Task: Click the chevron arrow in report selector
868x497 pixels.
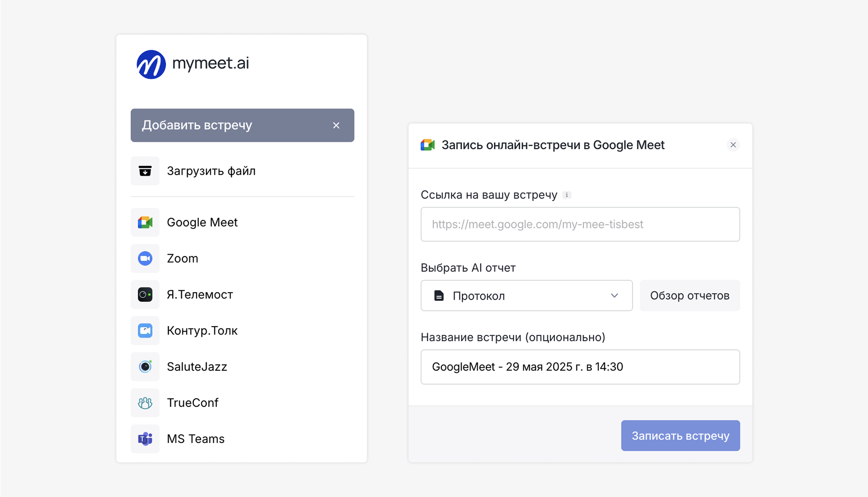Action: point(614,296)
